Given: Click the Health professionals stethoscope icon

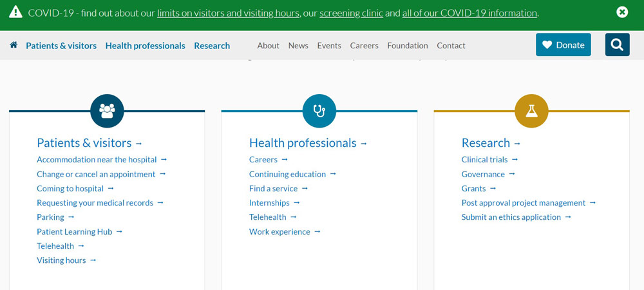Looking at the screenshot, I should 319,111.
